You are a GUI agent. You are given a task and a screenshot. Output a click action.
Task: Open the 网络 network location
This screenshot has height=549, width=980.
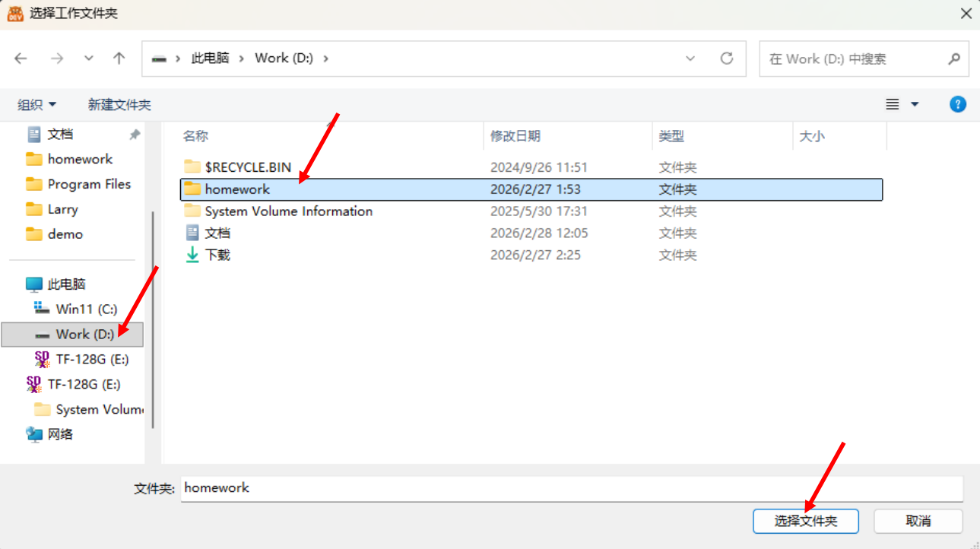pyautogui.click(x=60, y=434)
